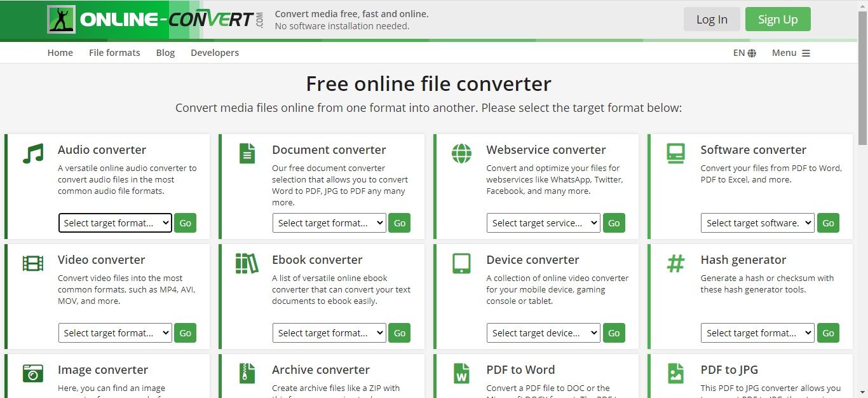Click the Hash generator heading
This screenshot has width=868, height=398.
click(x=743, y=260)
